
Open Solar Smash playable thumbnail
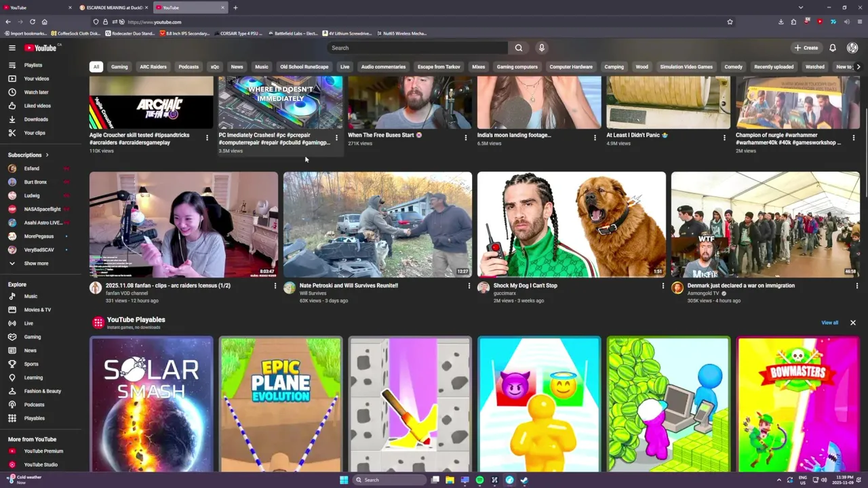[151, 404]
